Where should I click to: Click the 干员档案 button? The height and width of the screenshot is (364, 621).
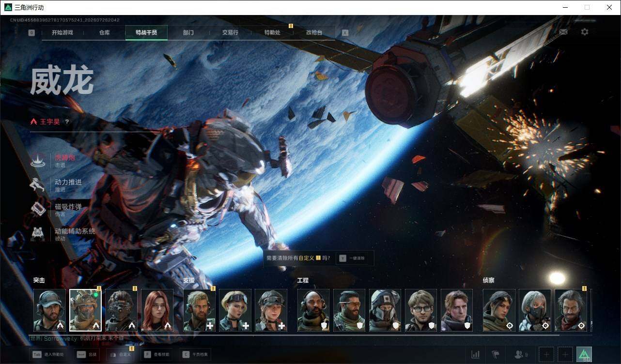(195, 355)
